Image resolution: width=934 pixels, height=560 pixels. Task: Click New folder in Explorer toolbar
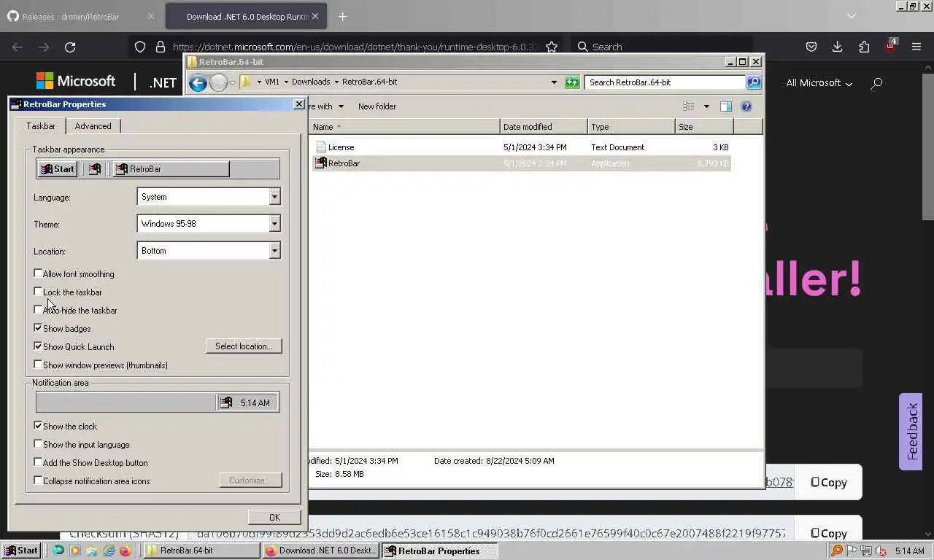pos(377,106)
